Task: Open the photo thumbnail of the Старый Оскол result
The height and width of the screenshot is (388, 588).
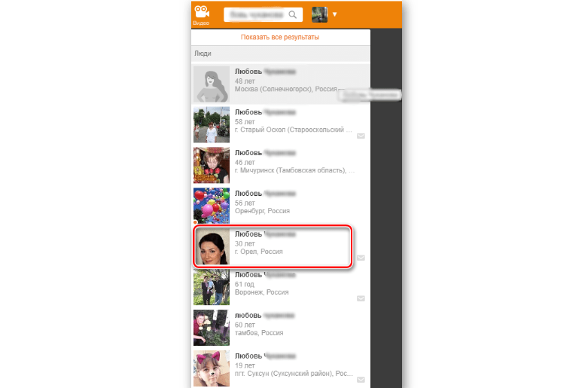Action: coord(212,124)
